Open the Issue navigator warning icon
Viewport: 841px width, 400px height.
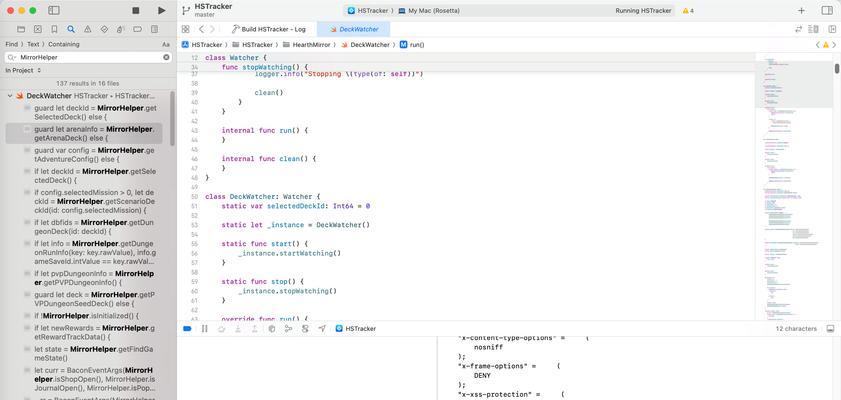pyautogui.click(x=87, y=29)
